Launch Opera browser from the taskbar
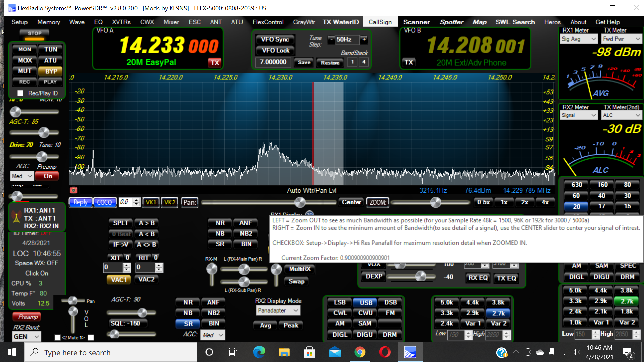This screenshot has height=362, width=644. click(x=385, y=352)
